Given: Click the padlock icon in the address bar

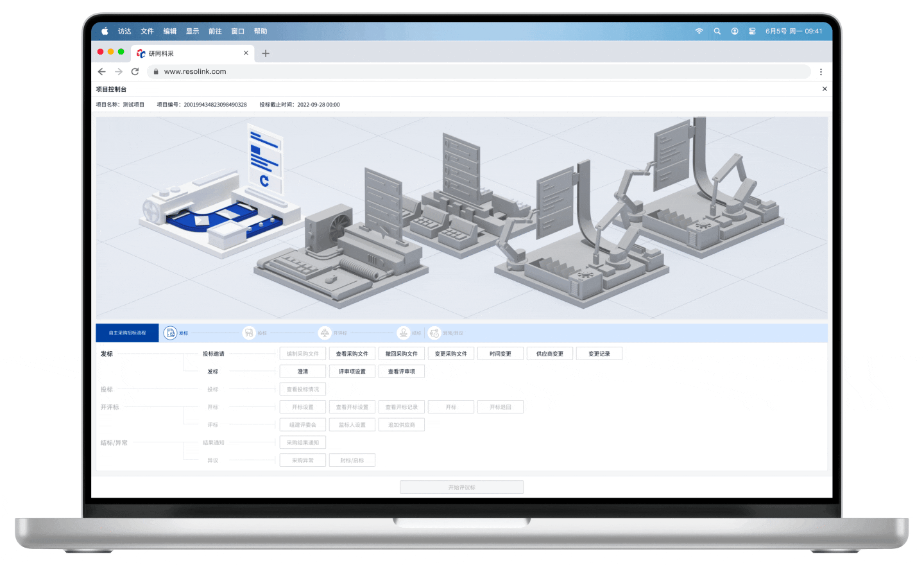Looking at the screenshot, I should [x=156, y=72].
